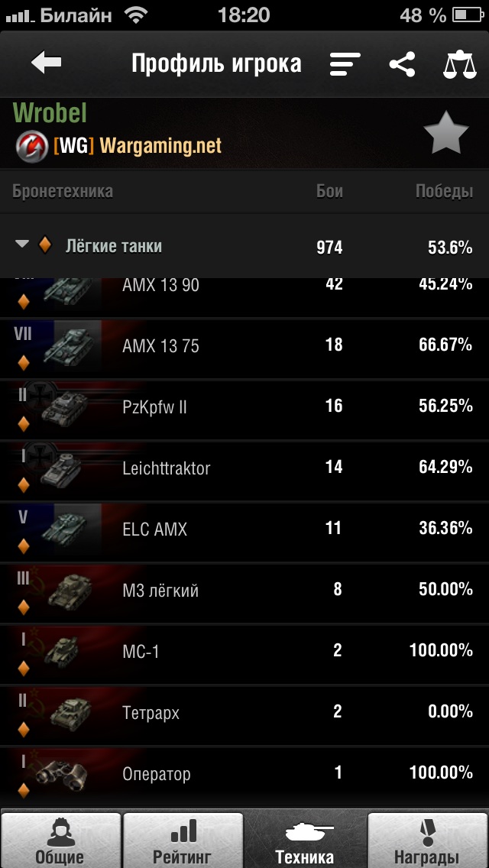Sort by the Бои column header

(x=329, y=191)
